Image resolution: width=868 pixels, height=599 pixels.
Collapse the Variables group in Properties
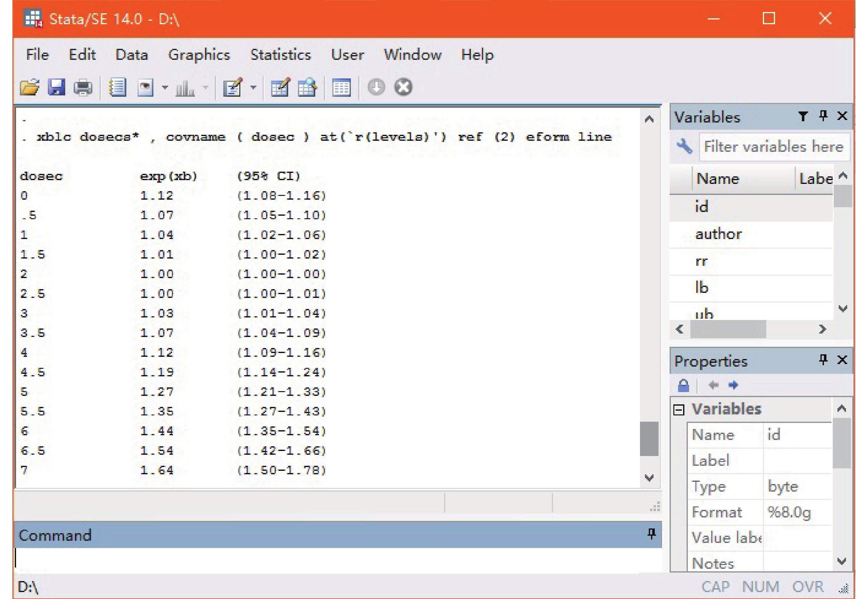[679, 410]
